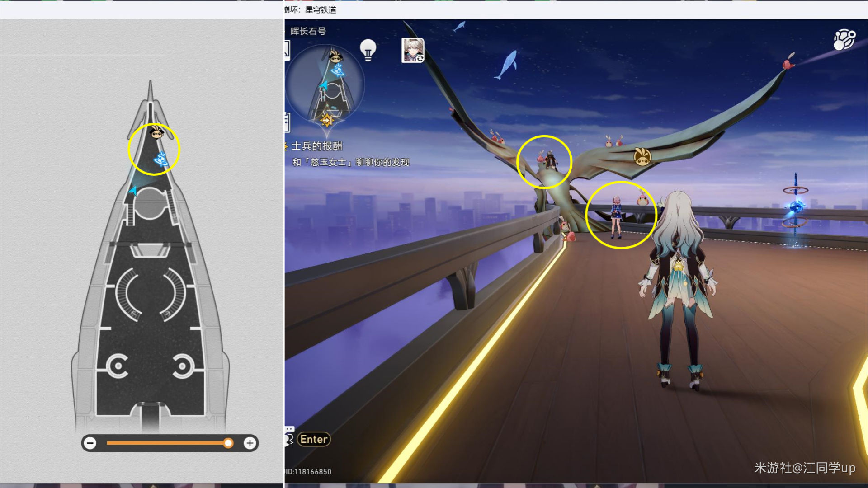868x488 pixels.
Task: Click the quest objective text about 慈玉女士
Action: click(x=351, y=162)
